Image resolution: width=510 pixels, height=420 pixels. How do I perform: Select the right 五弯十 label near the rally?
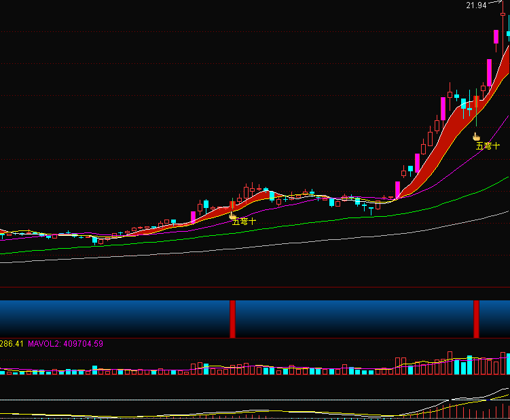(x=488, y=146)
